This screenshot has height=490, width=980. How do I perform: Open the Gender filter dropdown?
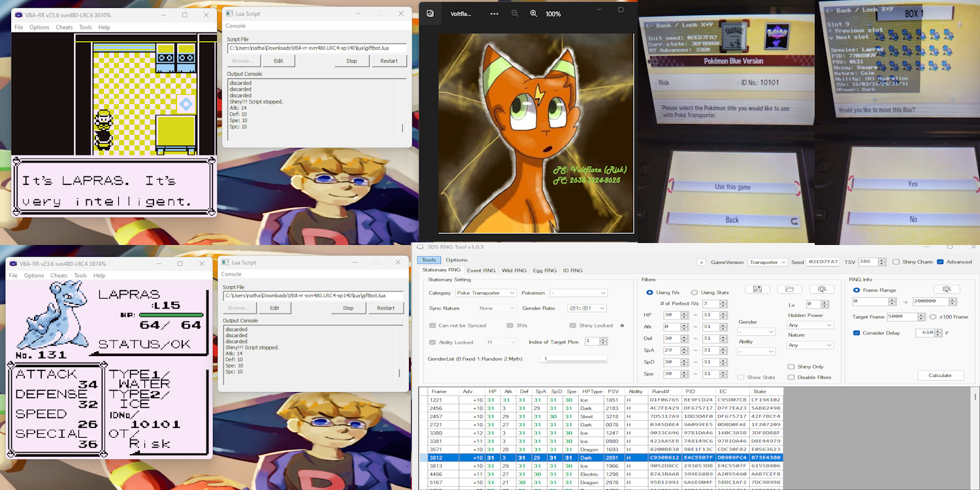tap(757, 332)
